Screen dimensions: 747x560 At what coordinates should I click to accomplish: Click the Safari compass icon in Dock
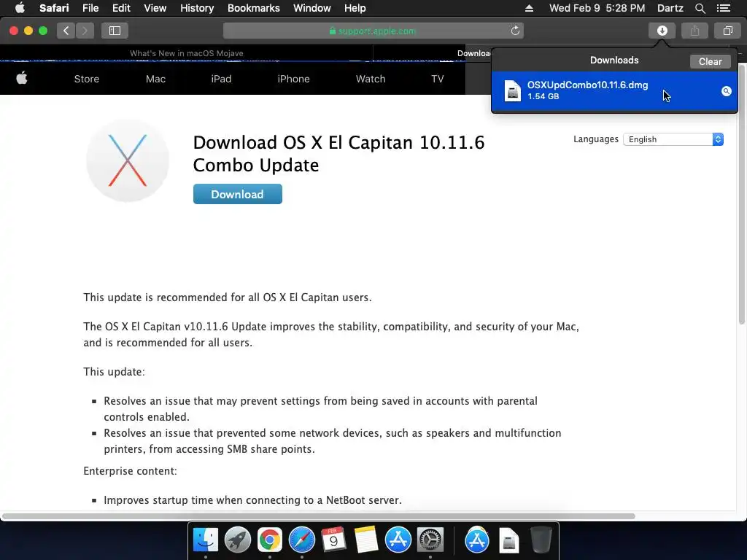301,540
